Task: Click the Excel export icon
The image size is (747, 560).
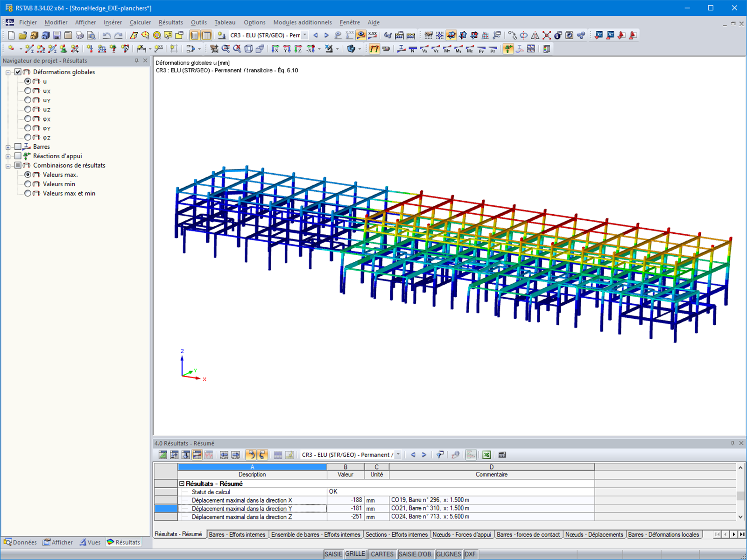Action: click(x=486, y=455)
